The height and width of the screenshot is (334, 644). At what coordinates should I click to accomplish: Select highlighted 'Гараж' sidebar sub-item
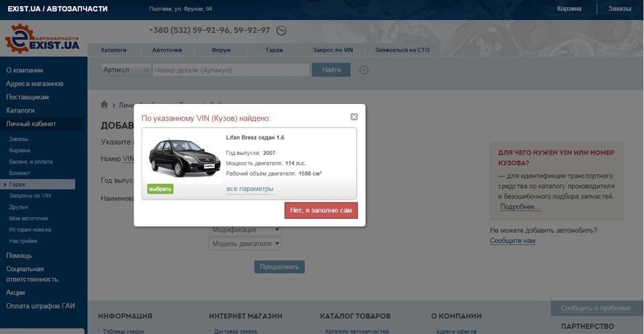coord(38,184)
